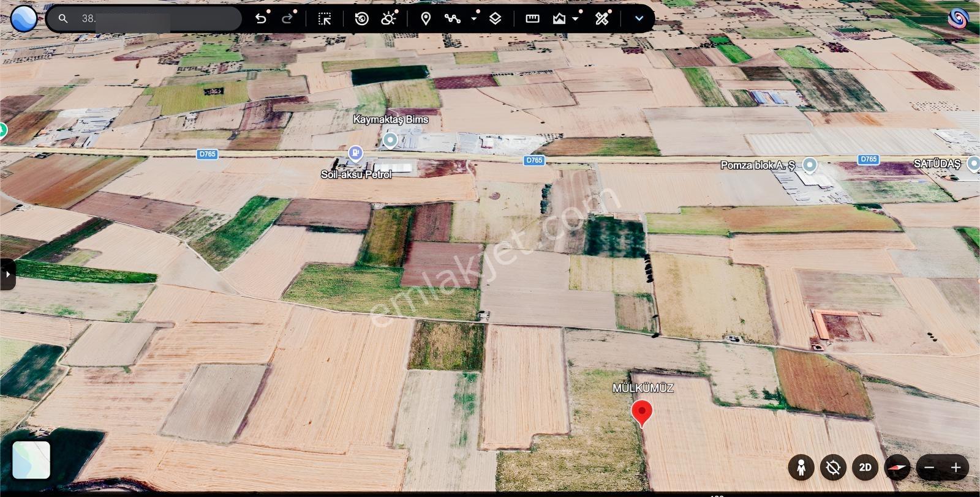Open the pencil and ruler tools icon
Viewport: 980px width, 497px height.
coord(602,19)
